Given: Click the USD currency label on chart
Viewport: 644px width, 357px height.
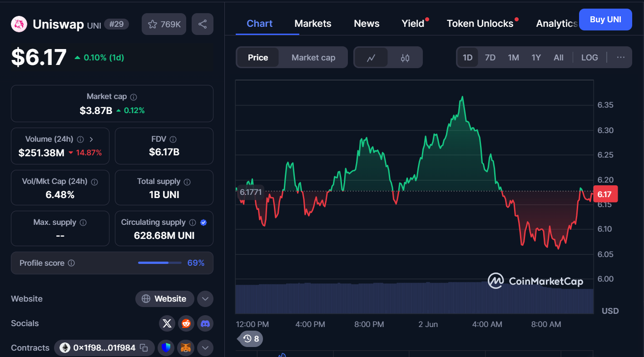Looking at the screenshot, I should (610, 311).
